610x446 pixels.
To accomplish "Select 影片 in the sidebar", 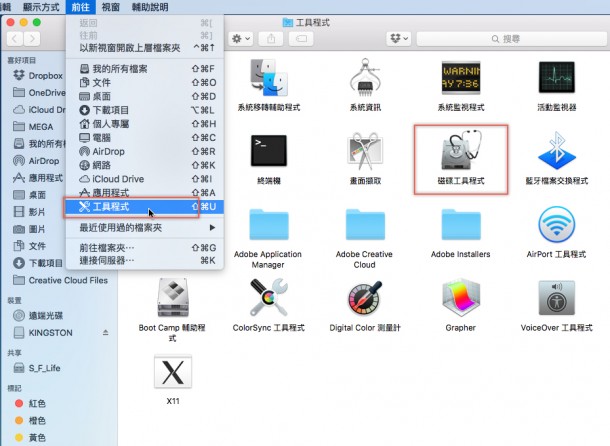I will click(x=29, y=212).
